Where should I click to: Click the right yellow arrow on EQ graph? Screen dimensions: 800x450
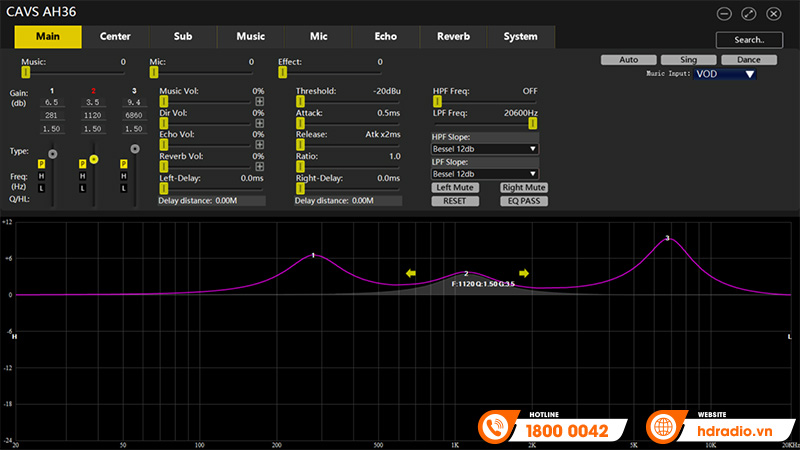524,272
